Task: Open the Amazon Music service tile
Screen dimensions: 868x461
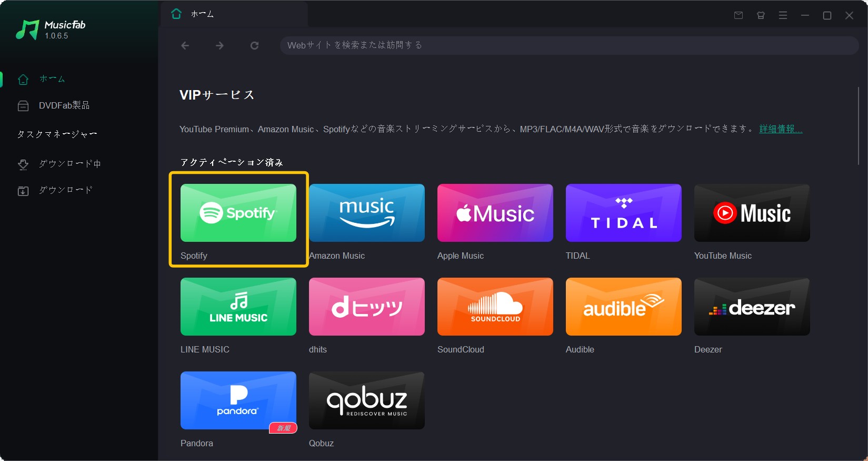Action: (367, 213)
